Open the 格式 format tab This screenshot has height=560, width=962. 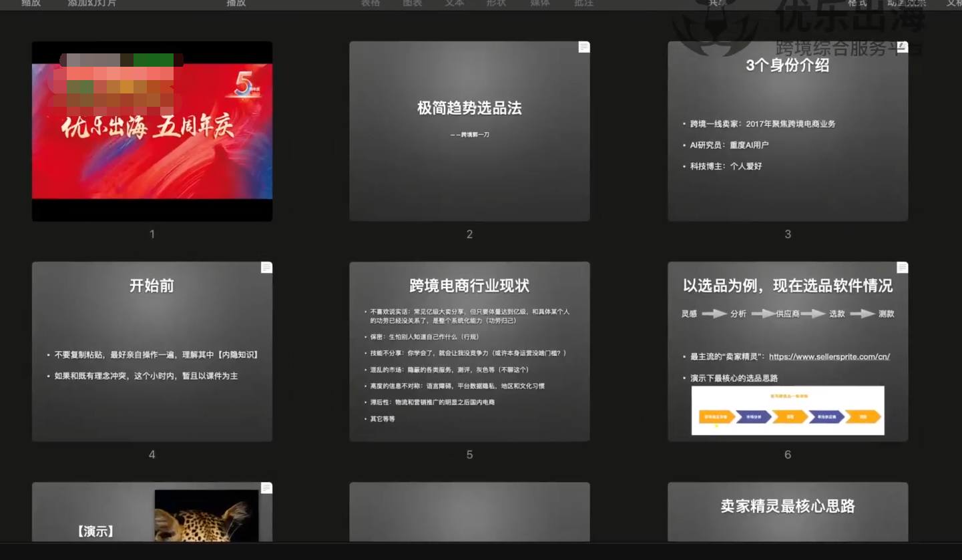(857, 3)
